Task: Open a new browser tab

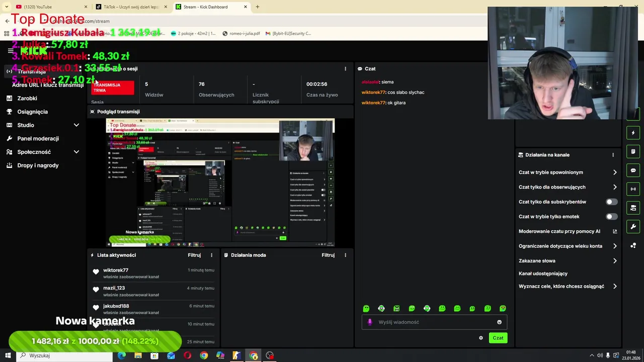Action: click(258, 7)
